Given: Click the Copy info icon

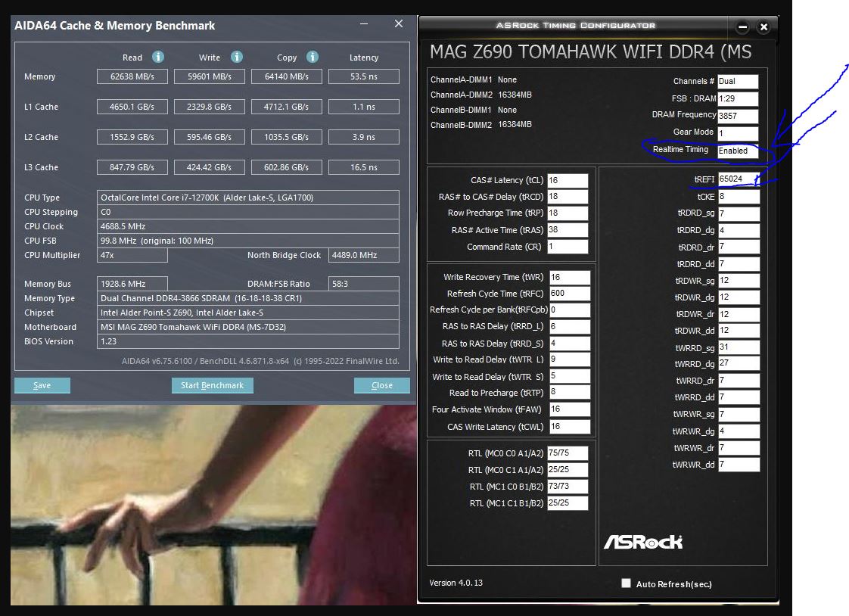Looking at the screenshot, I should coord(313,57).
